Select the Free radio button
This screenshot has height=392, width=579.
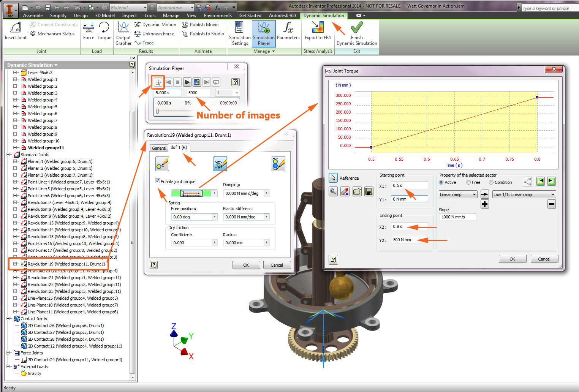point(468,183)
